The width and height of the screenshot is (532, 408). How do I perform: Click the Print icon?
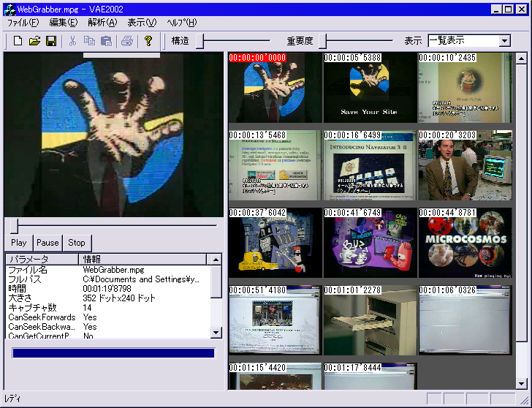tap(127, 41)
